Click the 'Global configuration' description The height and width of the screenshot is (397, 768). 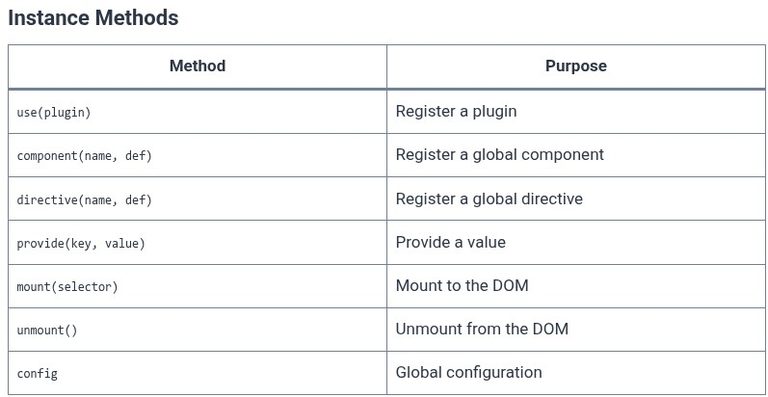click(x=469, y=373)
